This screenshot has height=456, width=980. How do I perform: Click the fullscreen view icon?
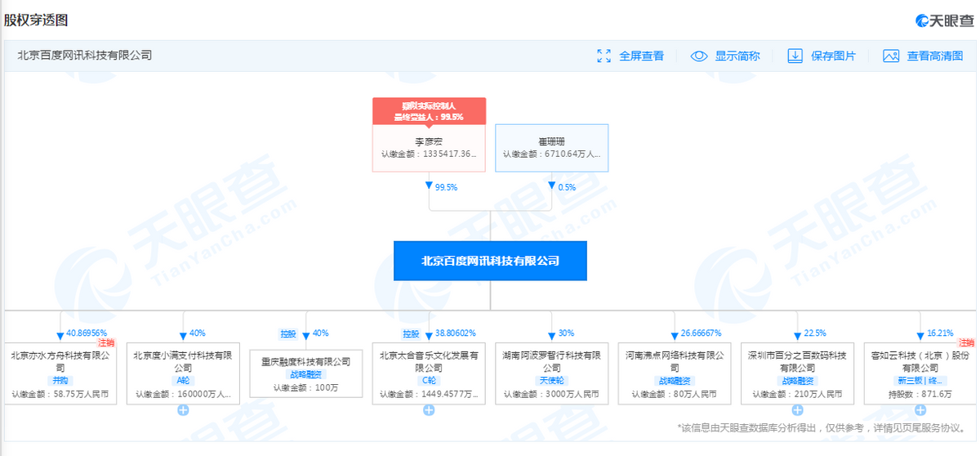click(604, 56)
